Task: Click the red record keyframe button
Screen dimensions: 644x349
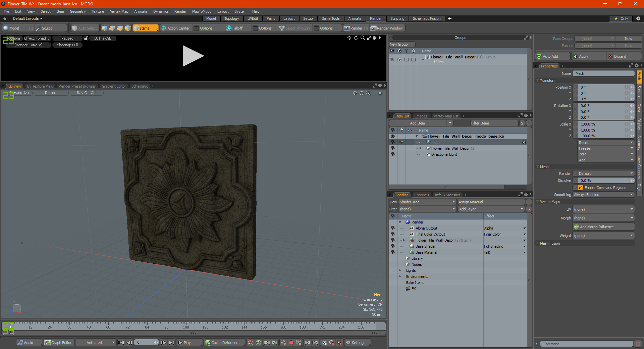Action: [x=291, y=343]
